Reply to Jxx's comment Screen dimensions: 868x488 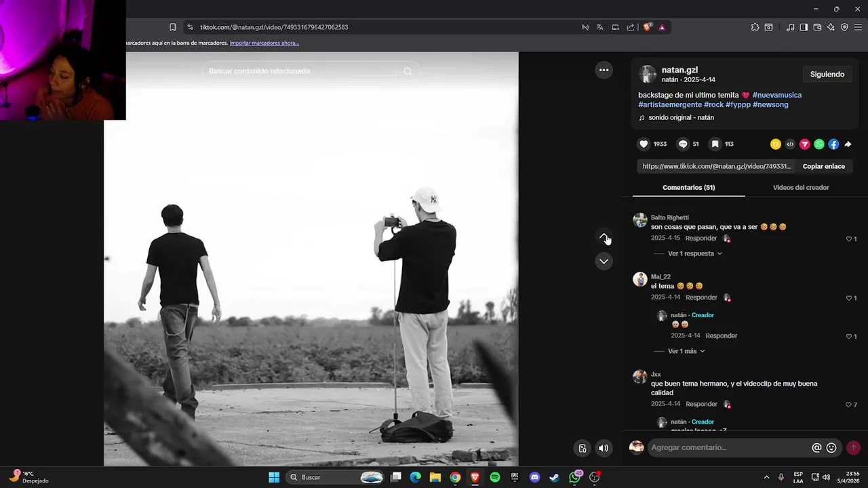[701, 404]
